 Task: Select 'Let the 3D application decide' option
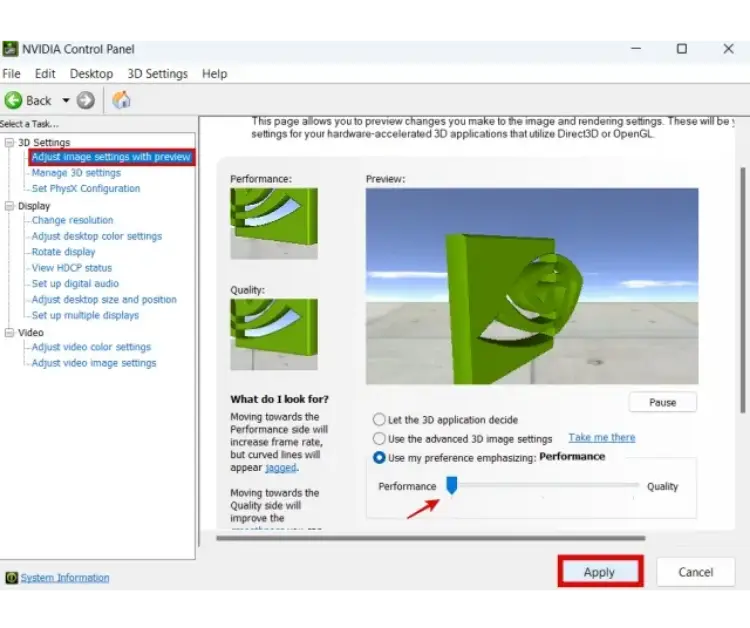379,420
